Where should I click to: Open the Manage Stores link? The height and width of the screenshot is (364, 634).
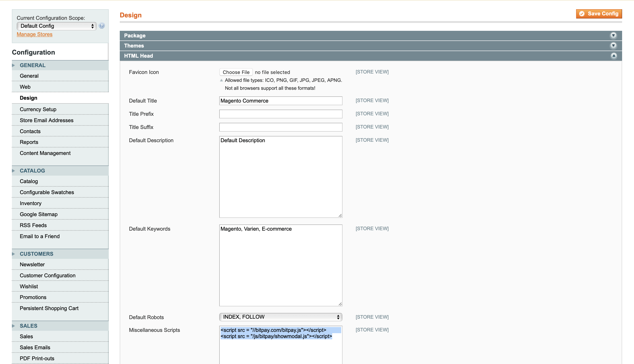coord(35,34)
